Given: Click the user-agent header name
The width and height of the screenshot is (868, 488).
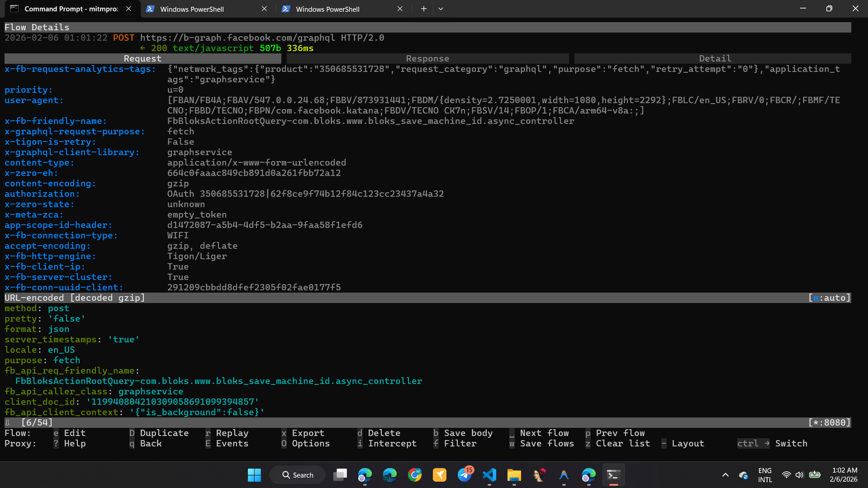Looking at the screenshot, I should point(34,100).
